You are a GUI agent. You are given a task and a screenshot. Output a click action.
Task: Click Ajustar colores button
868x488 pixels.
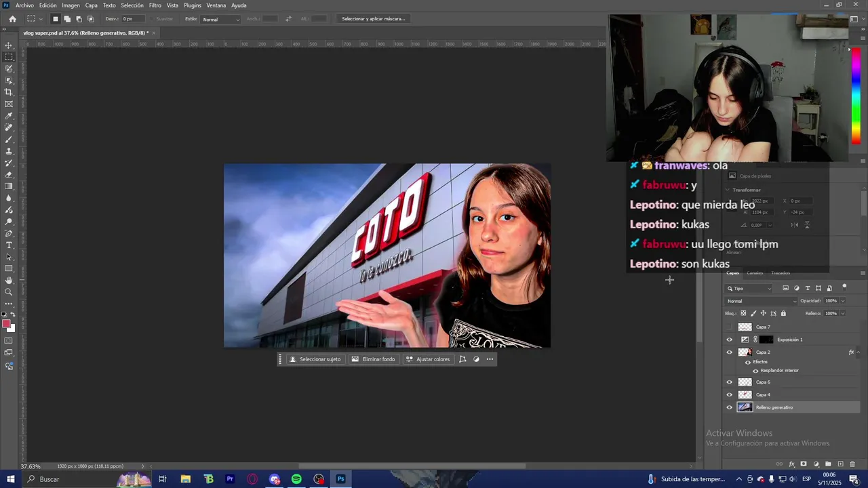click(428, 359)
